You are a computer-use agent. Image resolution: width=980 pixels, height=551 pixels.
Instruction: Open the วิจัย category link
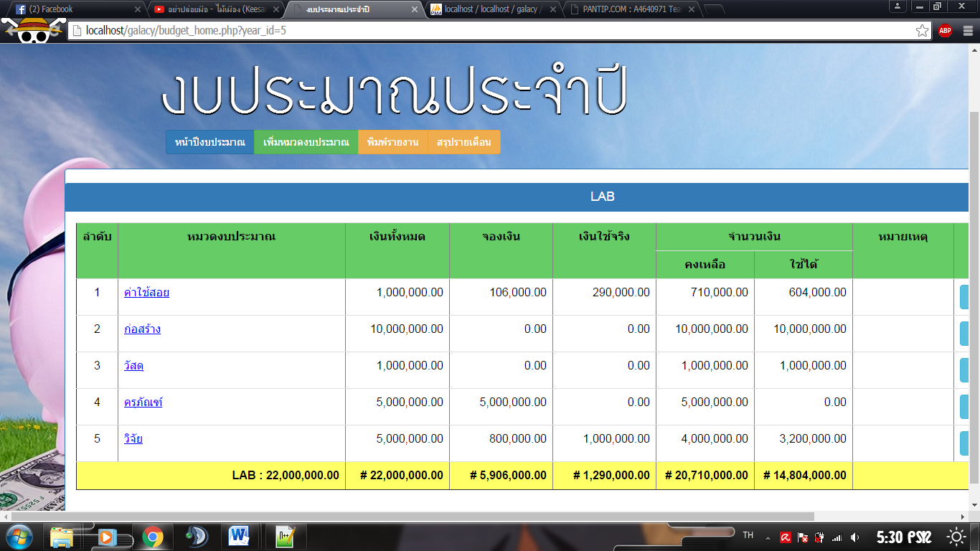coord(133,439)
